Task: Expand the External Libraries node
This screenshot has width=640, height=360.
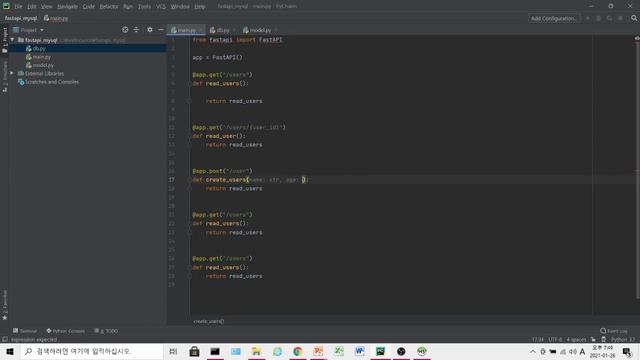Action: click(x=12, y=73)
